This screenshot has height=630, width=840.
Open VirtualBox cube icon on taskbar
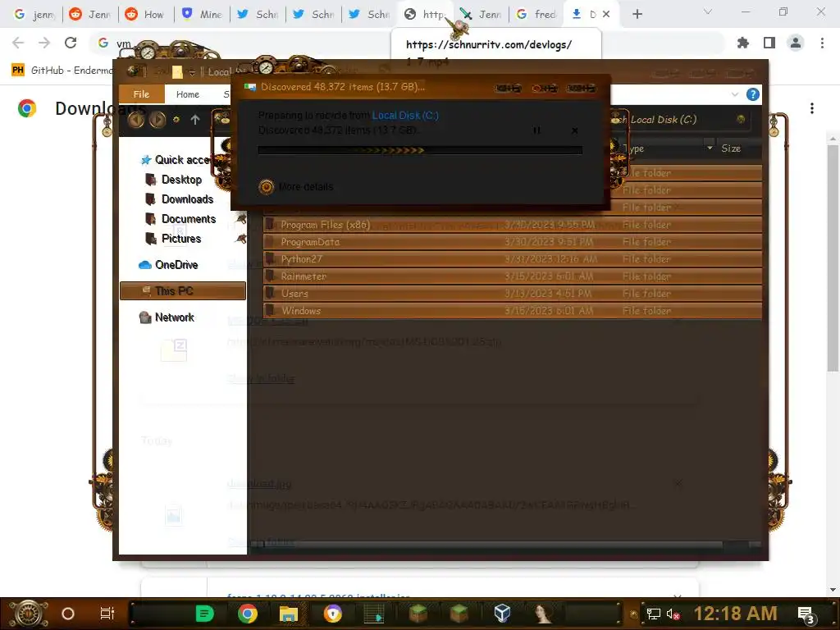[502, 614]
